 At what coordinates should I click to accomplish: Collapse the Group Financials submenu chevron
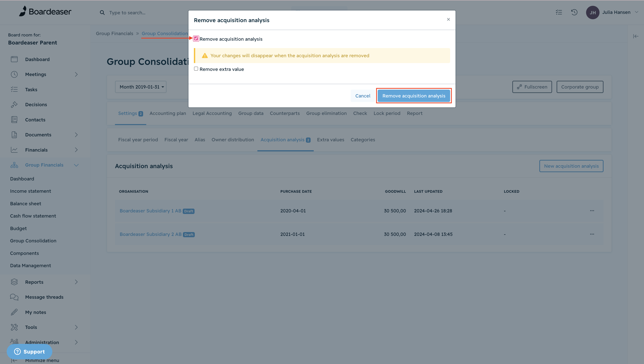(76, 165)
